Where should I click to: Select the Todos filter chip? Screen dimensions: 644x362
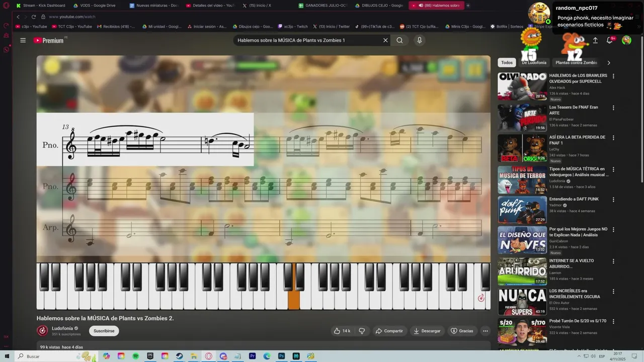click(507, 63)
